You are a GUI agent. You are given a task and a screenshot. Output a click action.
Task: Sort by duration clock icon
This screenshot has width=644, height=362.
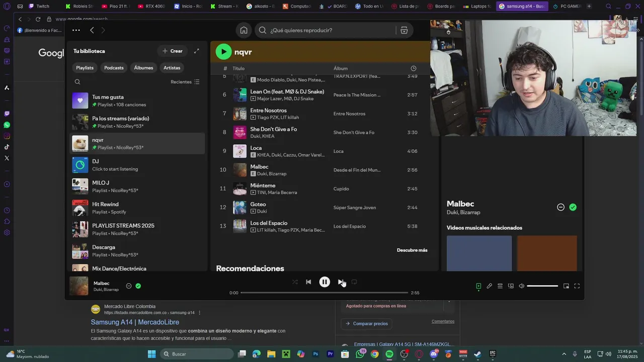[413, 68]
